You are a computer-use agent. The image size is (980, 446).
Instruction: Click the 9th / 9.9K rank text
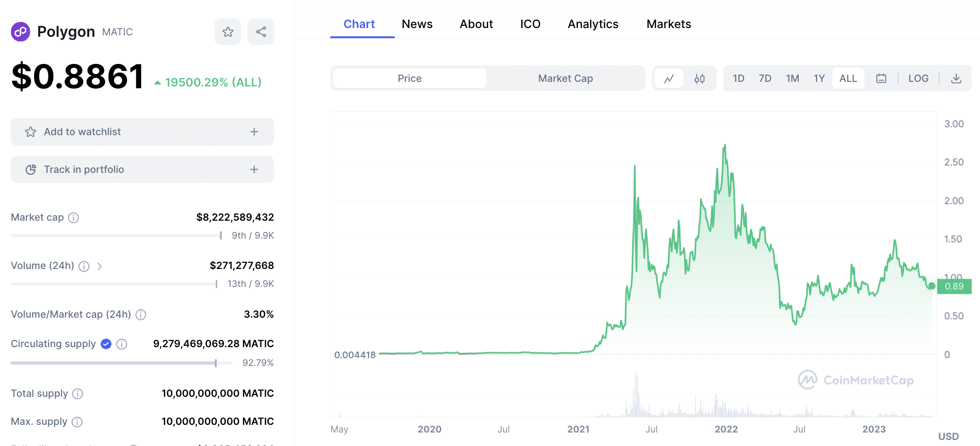coord(253,236)
